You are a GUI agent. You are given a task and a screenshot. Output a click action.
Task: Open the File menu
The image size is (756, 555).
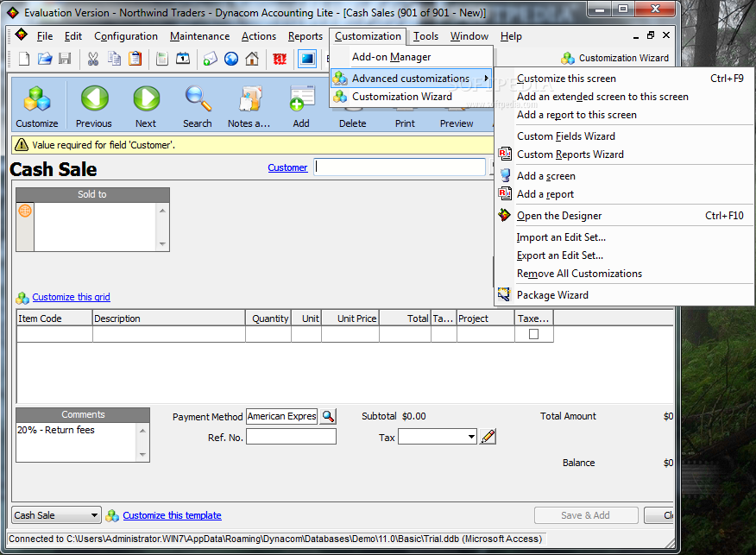point(44,36)
